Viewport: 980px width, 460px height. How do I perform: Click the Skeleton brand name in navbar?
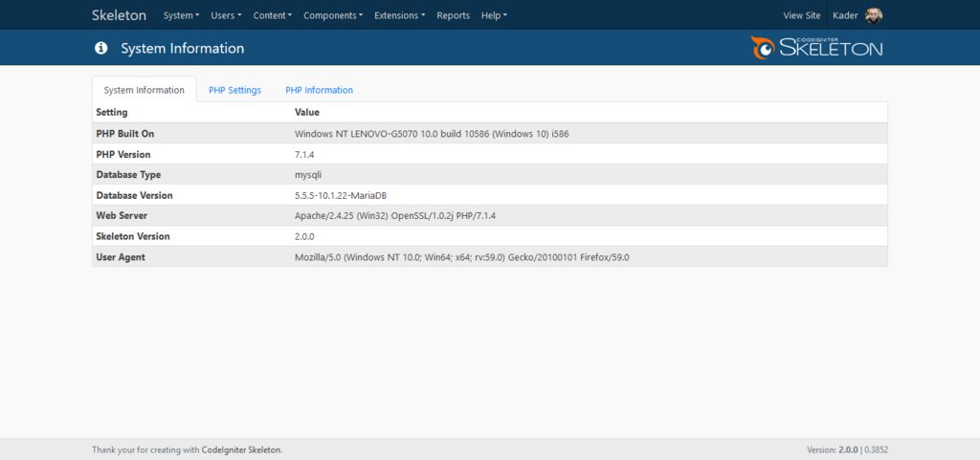(119, 15)
